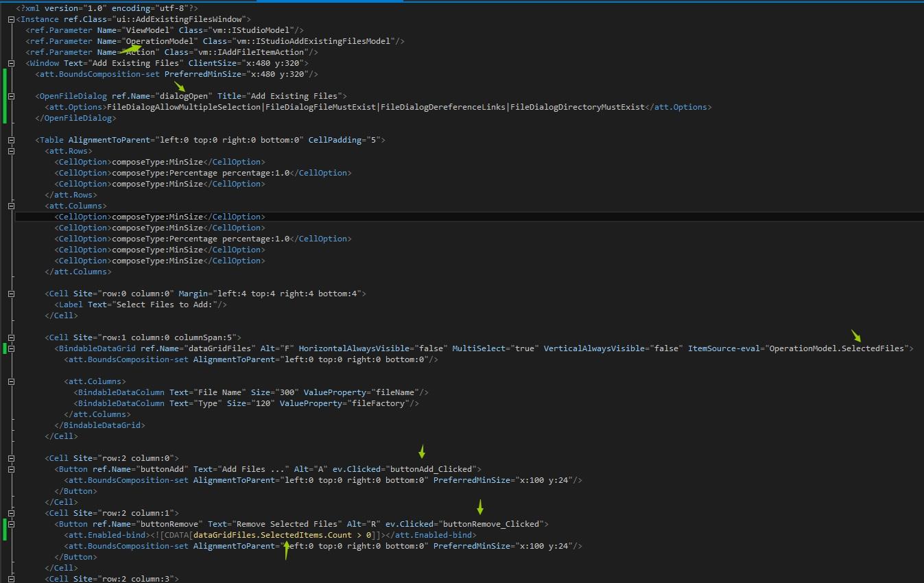Viewport: 924px width, 583px height.
Task: Collapse the OpenFileDialog element block
Action: coord(11,96)
